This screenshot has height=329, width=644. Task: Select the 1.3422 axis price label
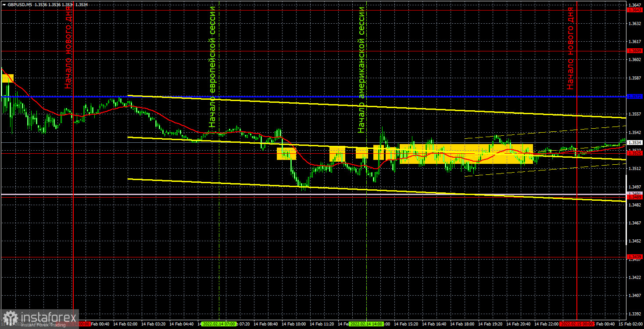pos(634,278)
